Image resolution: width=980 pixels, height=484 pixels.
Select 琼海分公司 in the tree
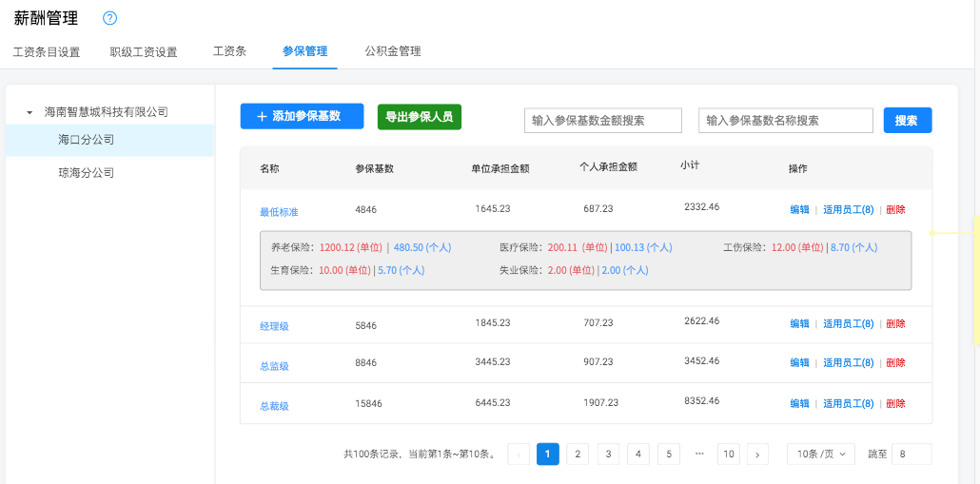click(x=87, y=173)
